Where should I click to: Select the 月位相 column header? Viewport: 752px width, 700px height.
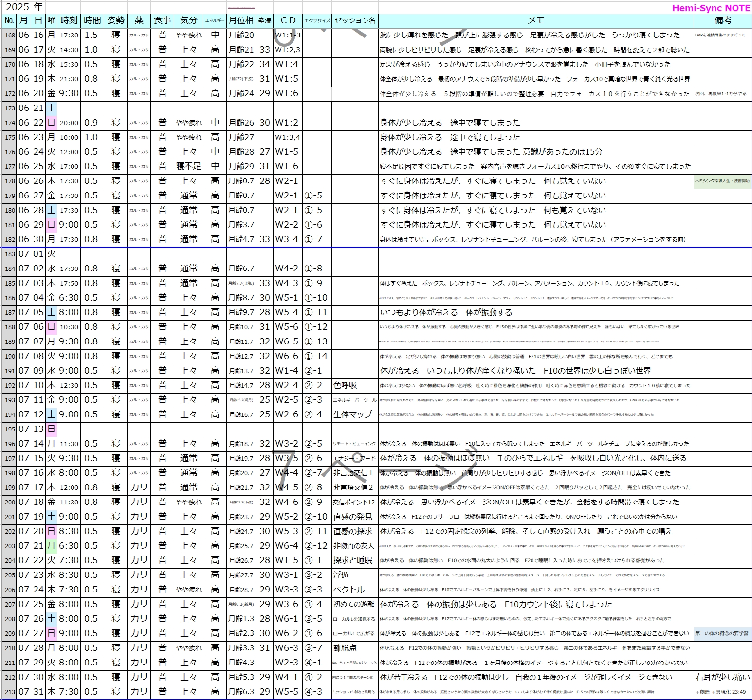coord(241,20)
